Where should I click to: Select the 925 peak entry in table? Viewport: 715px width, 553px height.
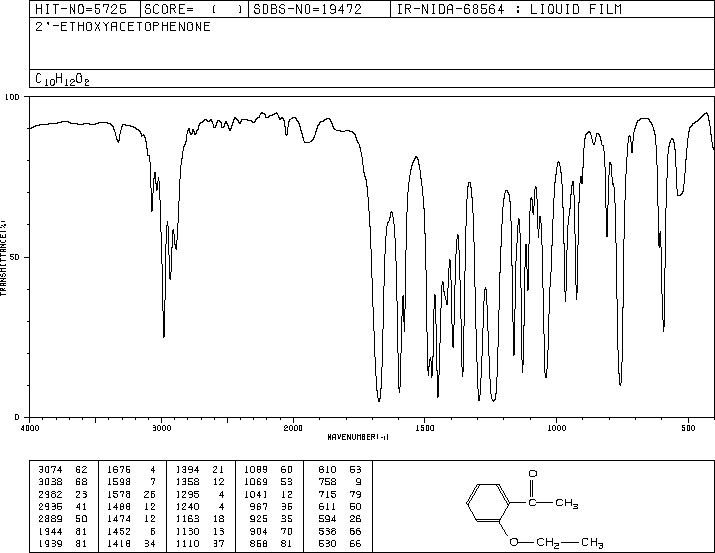(x=272, y=519)
